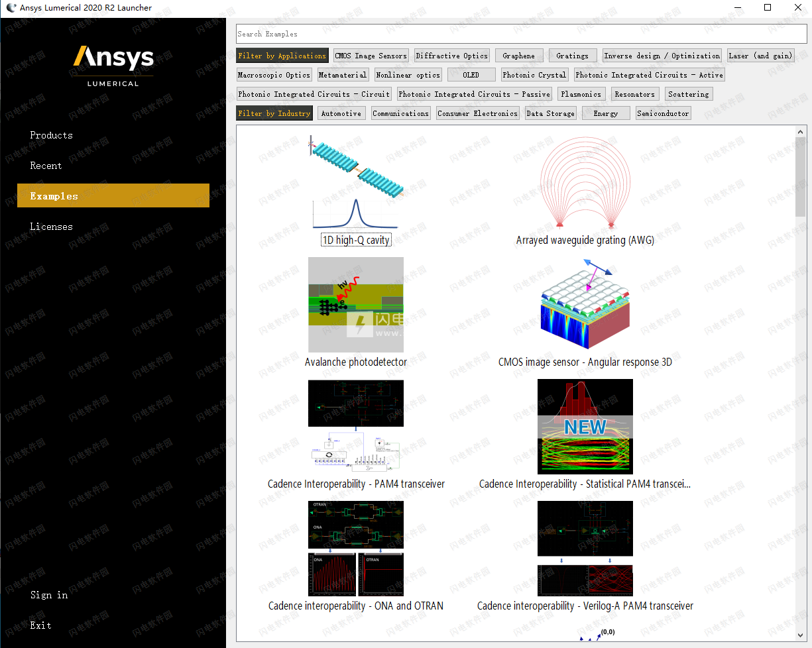Focus the Search Examples field
The image size is (812, 648).
click(521, 34)
